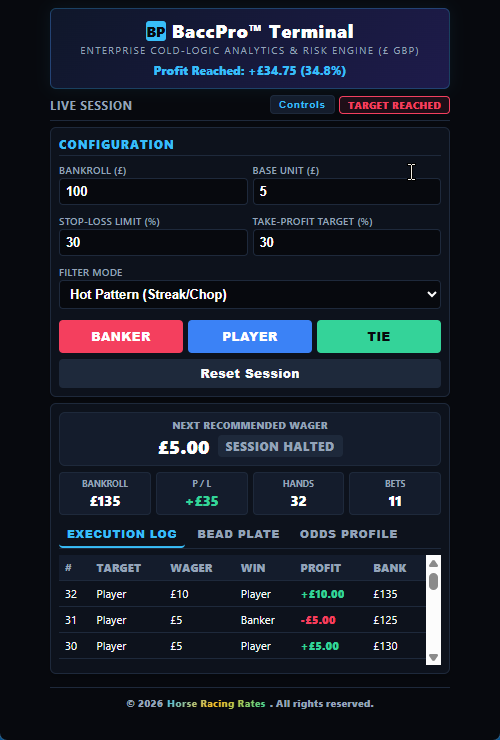
Task: Focus the Bankroll (£) input field
Action: coord(153,191)
